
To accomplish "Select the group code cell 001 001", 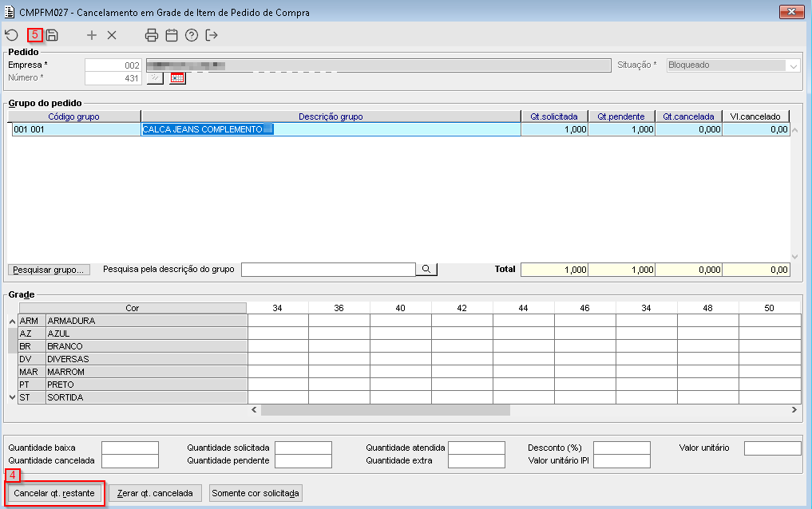I will coord(76,129).
